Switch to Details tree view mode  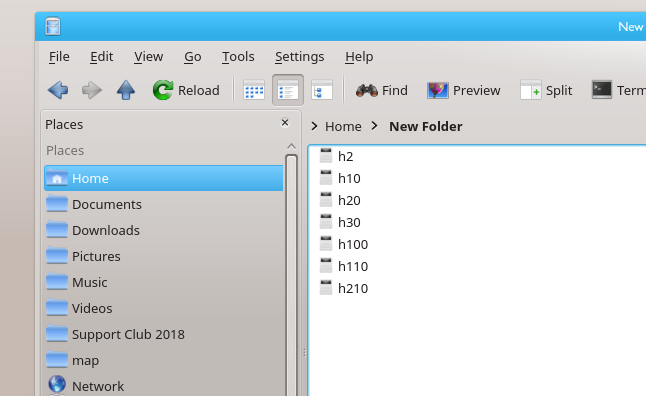pos(322,90)
